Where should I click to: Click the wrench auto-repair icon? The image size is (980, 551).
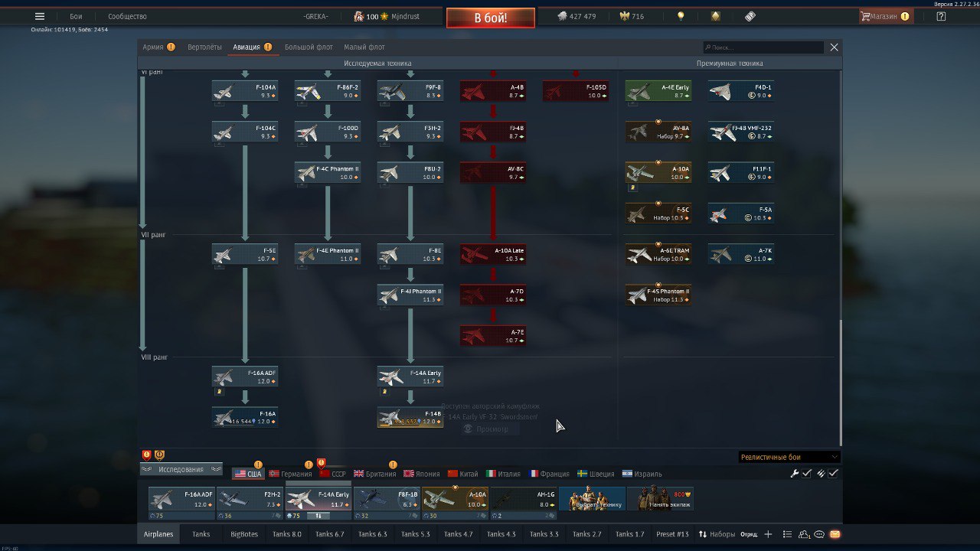795,474
